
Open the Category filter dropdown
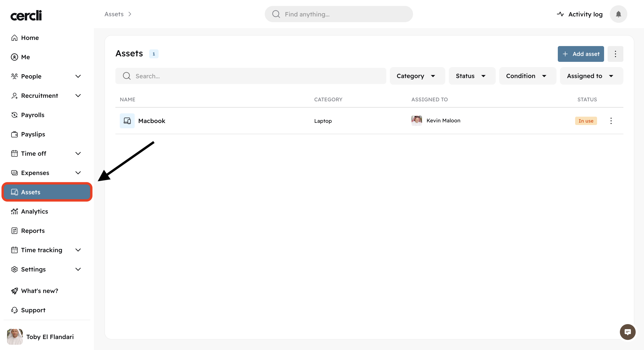(x=417, y=76)
